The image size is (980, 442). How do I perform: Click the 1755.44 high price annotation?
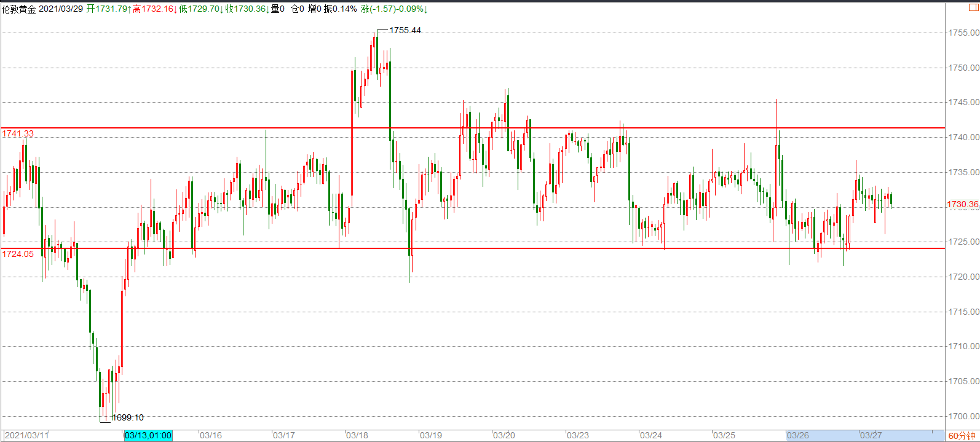tap(405, 30)
